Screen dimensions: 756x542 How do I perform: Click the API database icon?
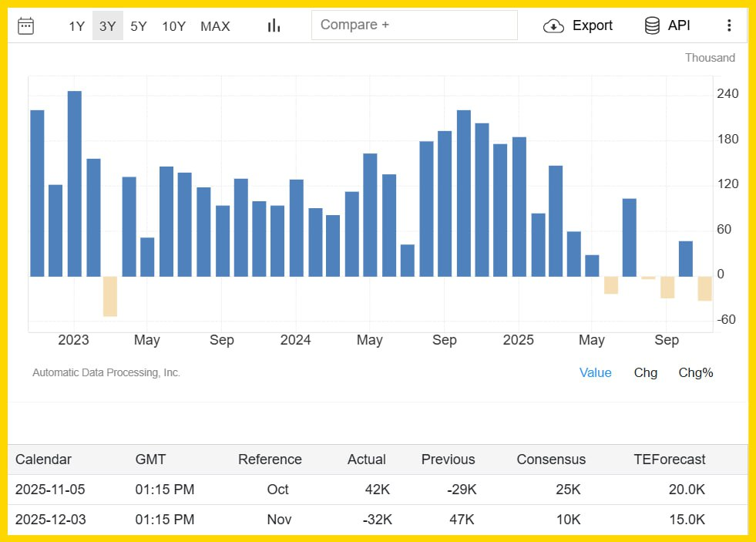[x=652, y=25]
